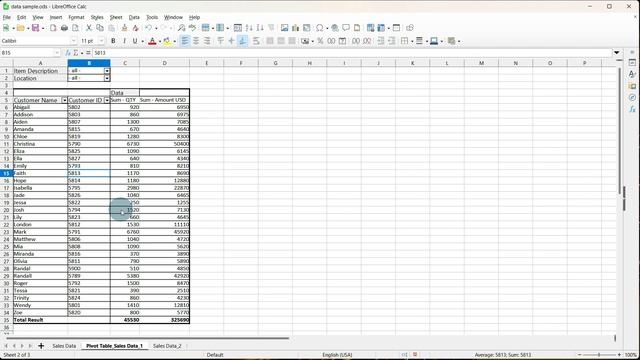Open the sidebar Navigator compass icon

632,98
